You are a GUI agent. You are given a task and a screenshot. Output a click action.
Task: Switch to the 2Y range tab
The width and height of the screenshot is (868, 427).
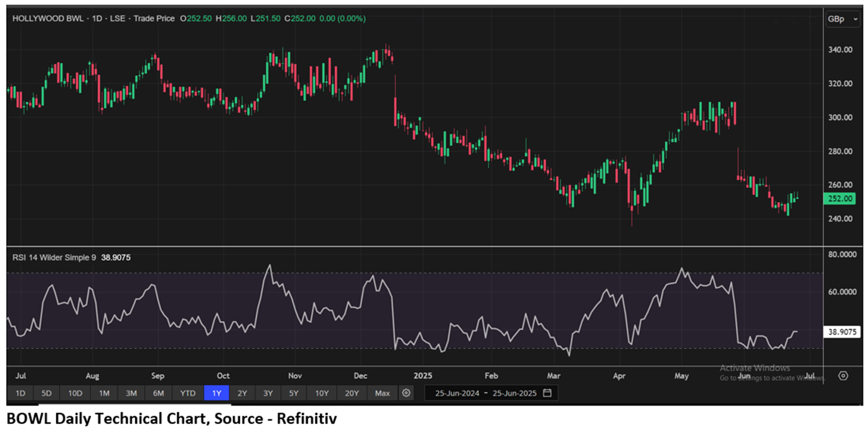click(243, 393)
